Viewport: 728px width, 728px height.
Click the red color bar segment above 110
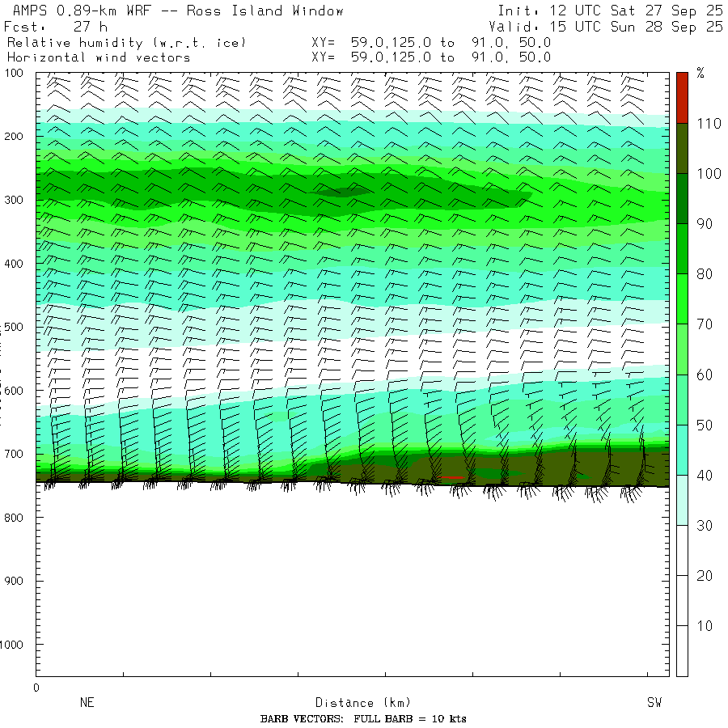(x=682, y=98)
